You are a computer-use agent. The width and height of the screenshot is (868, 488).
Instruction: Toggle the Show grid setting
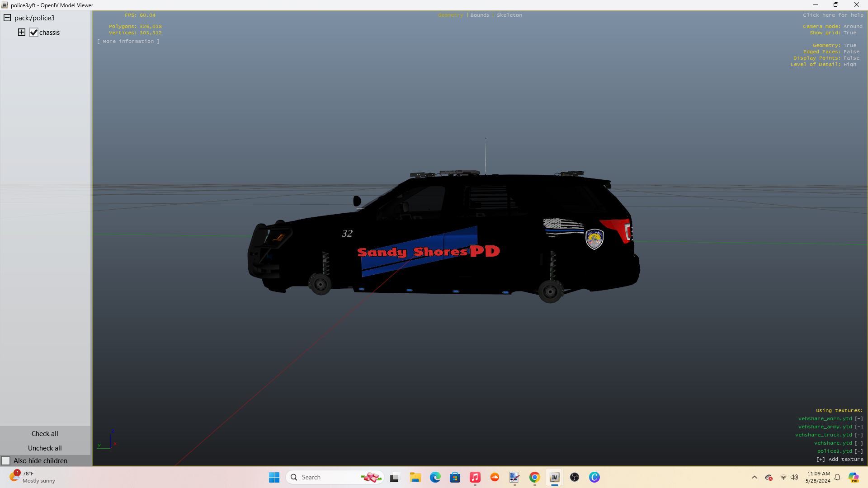(x=849, y=33)
